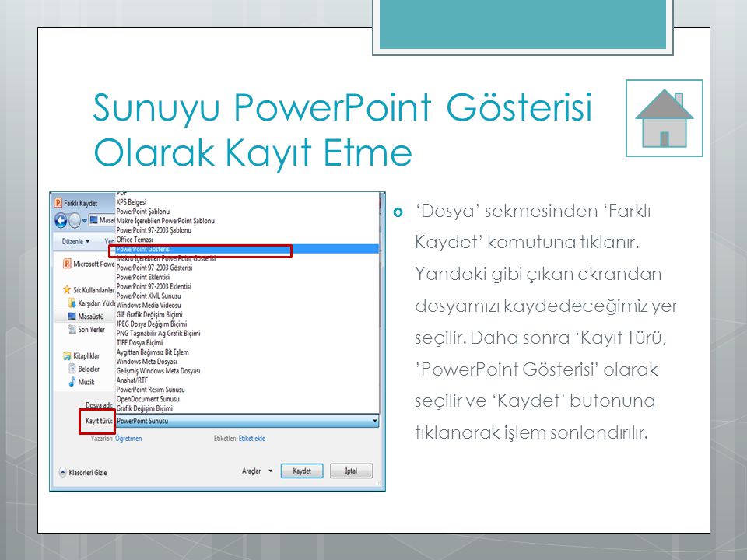This screenshot has width=747, height=560.
Task: Open Karşıdan Yüklenenler folder
Action: click(92, 303)
